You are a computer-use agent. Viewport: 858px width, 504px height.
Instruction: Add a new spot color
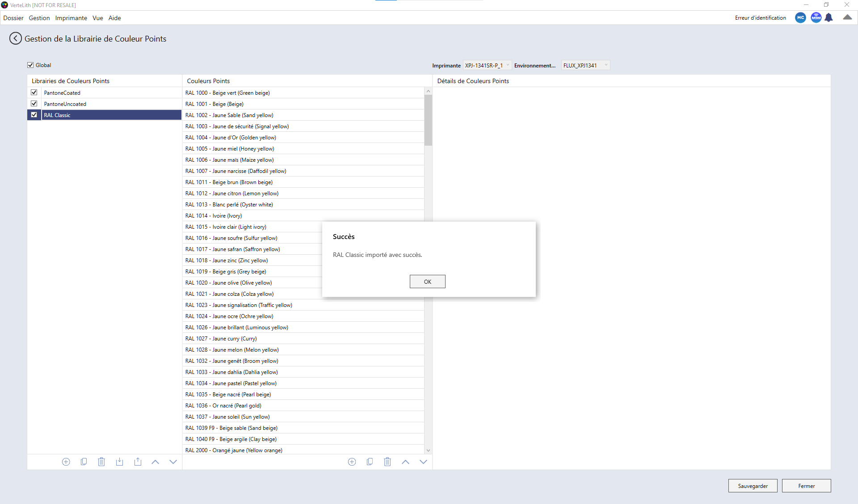[x=352, y=462]
